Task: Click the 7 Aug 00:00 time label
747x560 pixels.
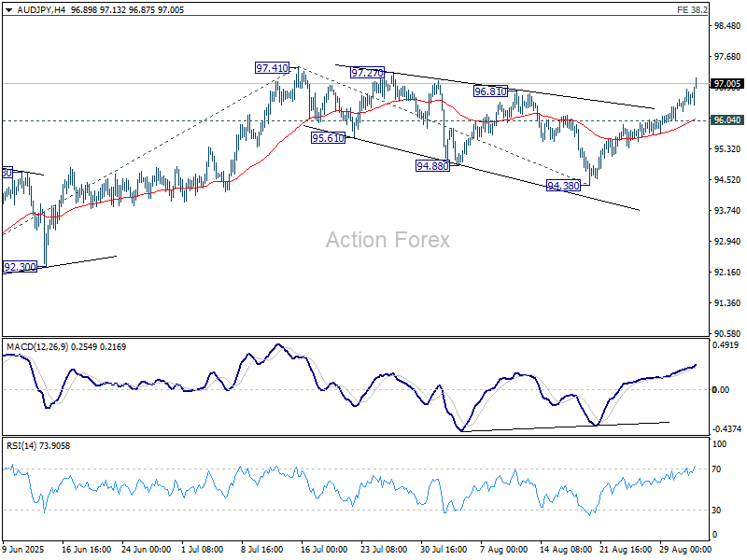Action: click(503, 550)
